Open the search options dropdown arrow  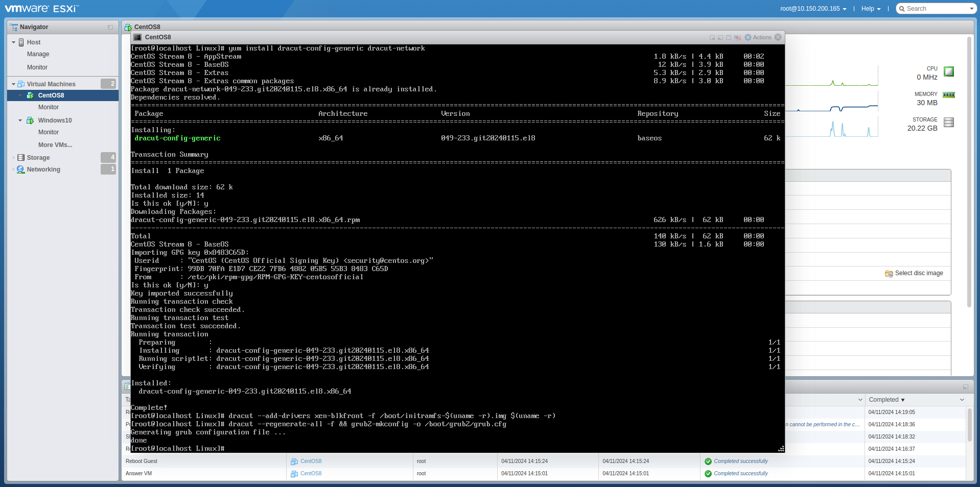971,9
